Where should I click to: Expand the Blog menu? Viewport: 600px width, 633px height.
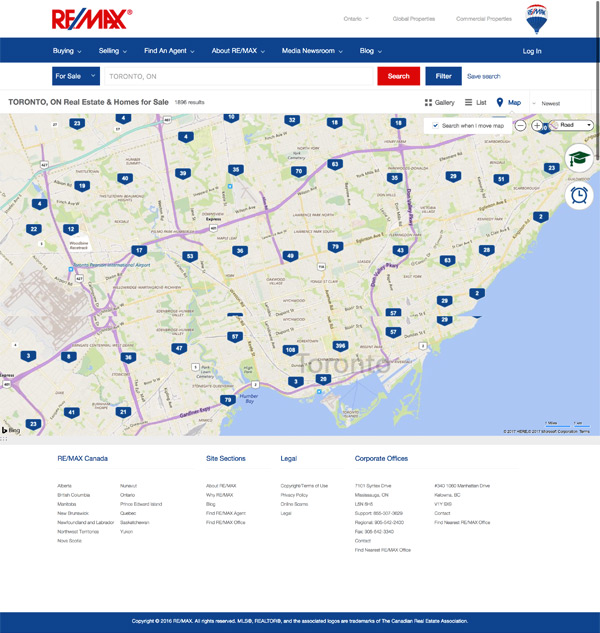pyautogui.click(x=371, y=51)
